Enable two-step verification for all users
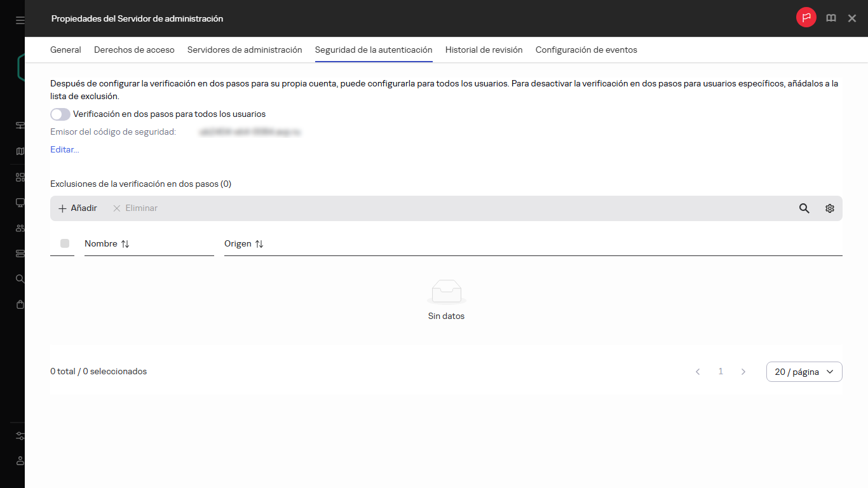This screenshot has height=488, width=868. pos(60,114)
